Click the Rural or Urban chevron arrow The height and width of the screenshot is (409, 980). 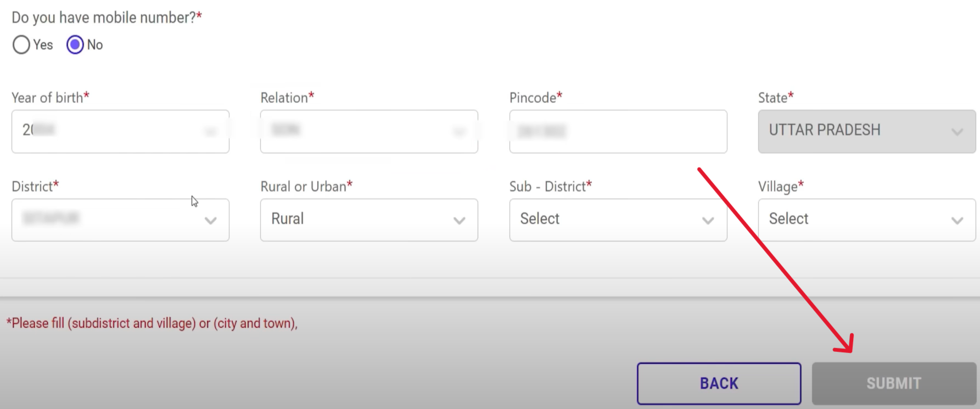click(x=459, y=220)
